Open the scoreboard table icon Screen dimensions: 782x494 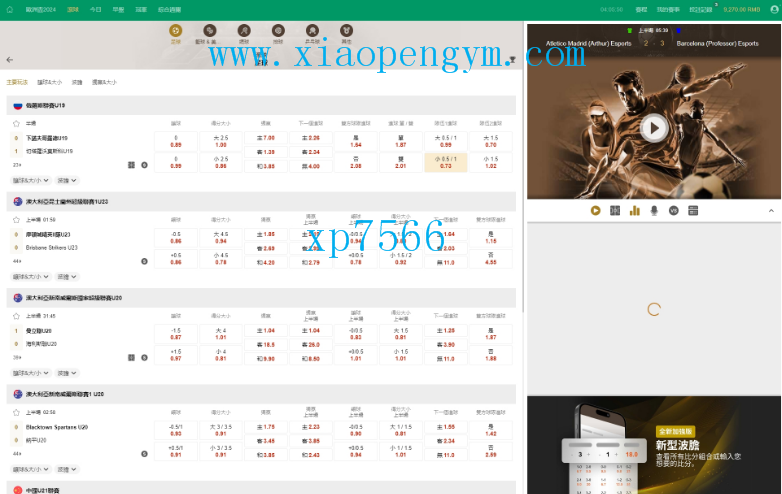[693, 211]
